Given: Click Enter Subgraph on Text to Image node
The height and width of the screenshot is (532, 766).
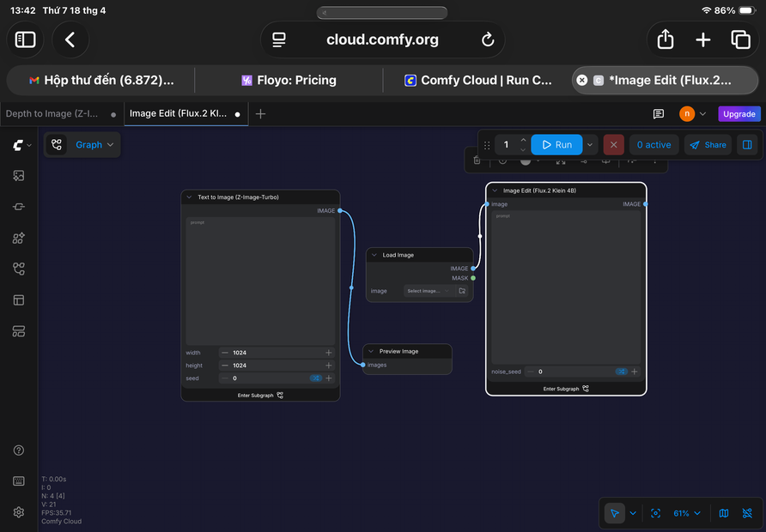Looking at the screenshot, I should (260, 396).
